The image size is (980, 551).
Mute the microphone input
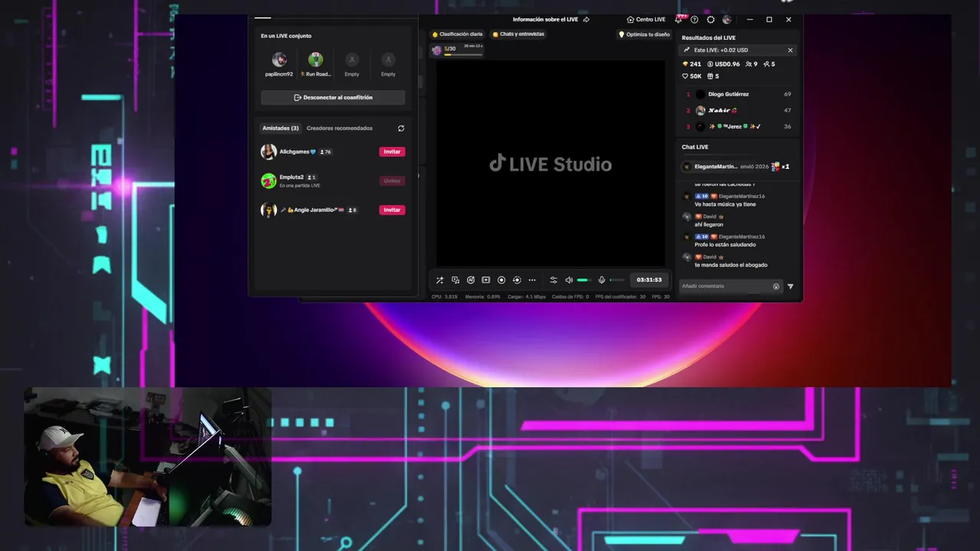pyautogui.click(x=602, y=280)
